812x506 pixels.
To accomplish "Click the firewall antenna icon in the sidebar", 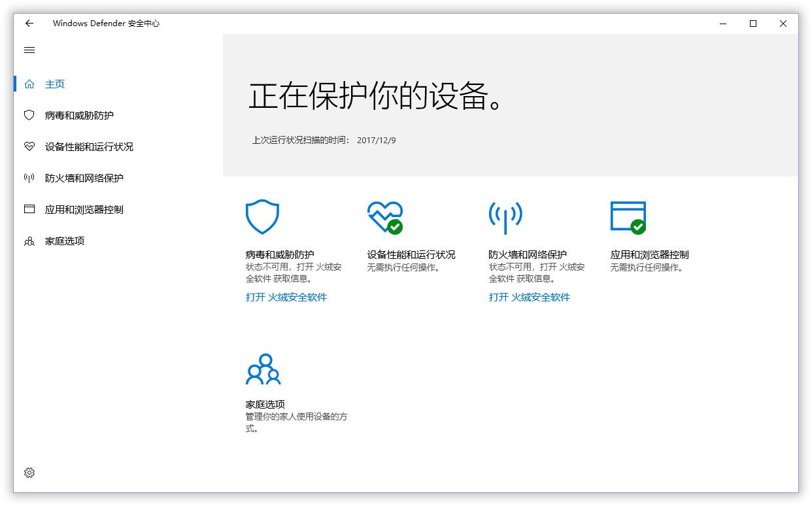I will pos(29,178).
